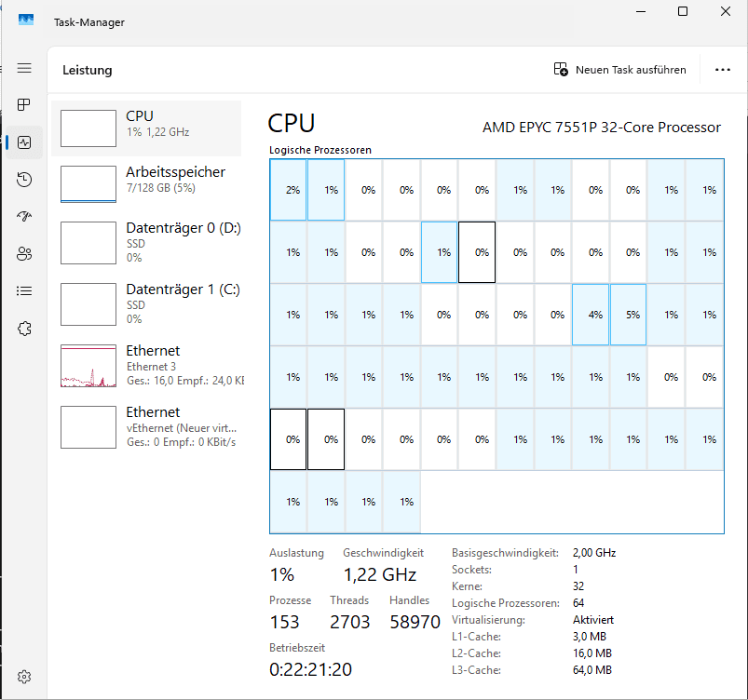Select the Performance page icon
The width and height of the screenshot is (748, 700).
(x=24, y=142)
